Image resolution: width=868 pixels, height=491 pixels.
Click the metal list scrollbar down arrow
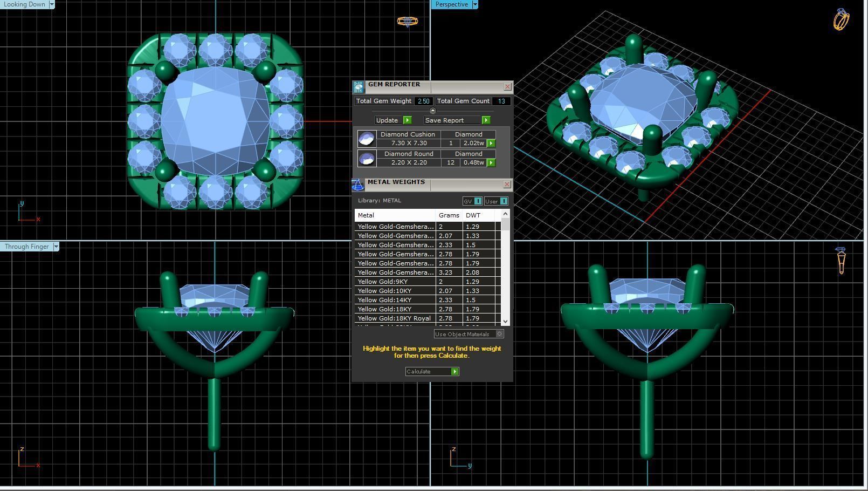505,321
